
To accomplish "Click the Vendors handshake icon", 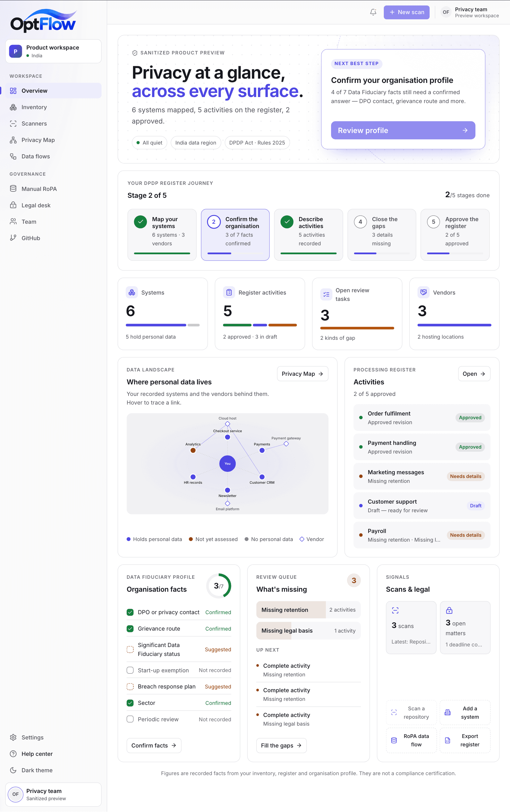I will pos(423,293).
